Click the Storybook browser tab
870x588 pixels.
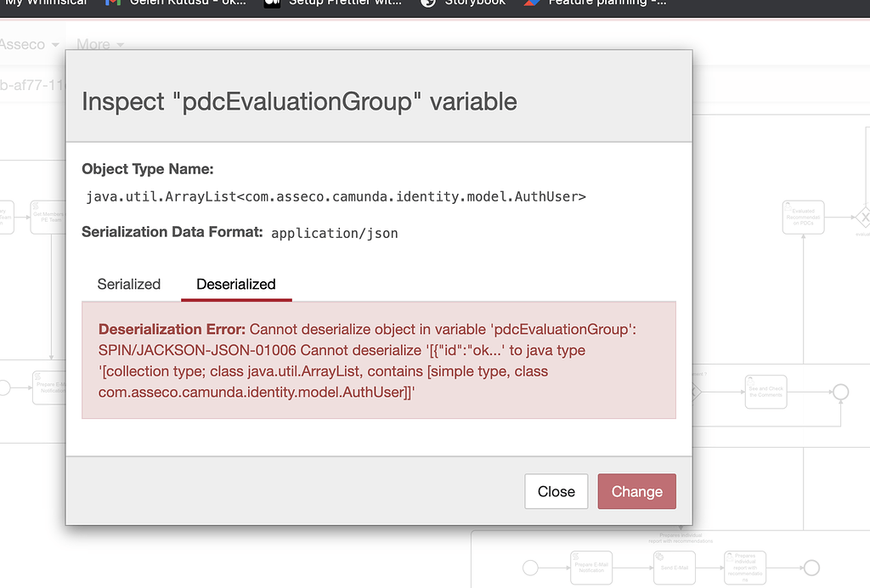(x=463, y=3)
